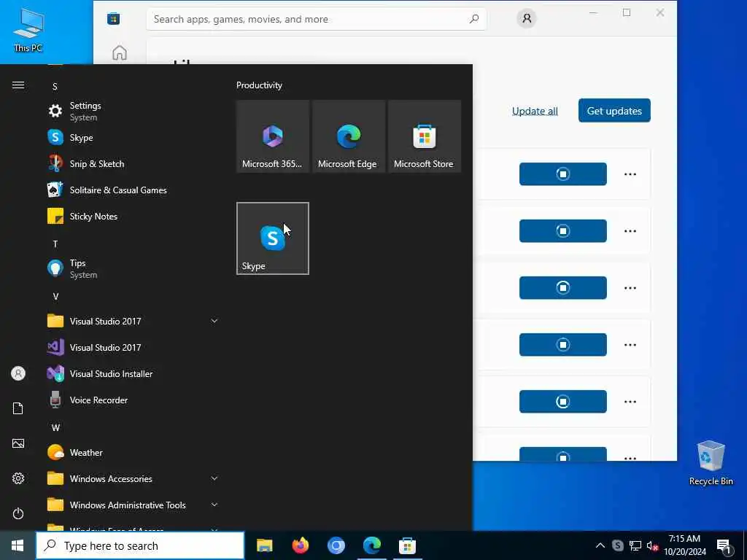Open the notification center icon
Image resolution: width=747 pixels, height=560 pixels.
click(724, 547)
